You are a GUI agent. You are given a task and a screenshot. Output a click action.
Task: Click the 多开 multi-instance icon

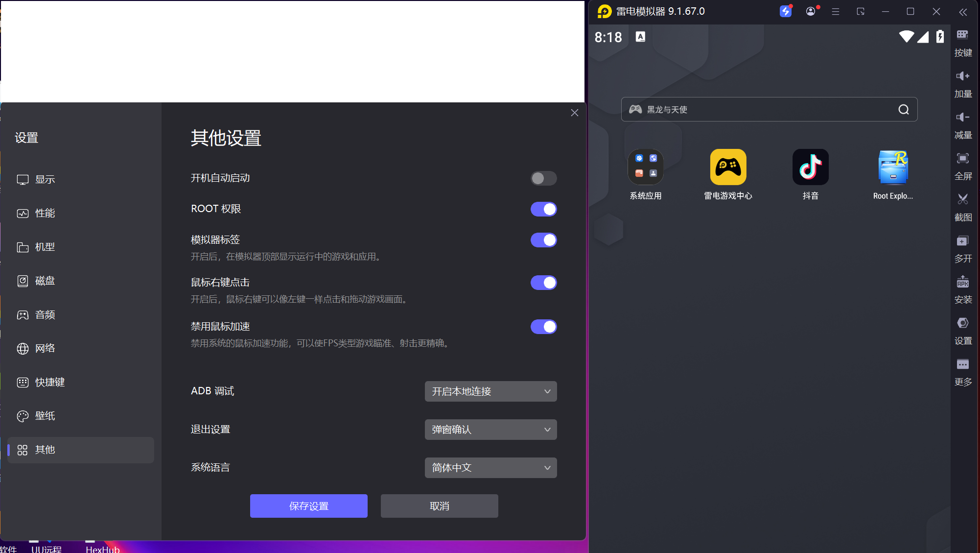[x=962, y=240]
